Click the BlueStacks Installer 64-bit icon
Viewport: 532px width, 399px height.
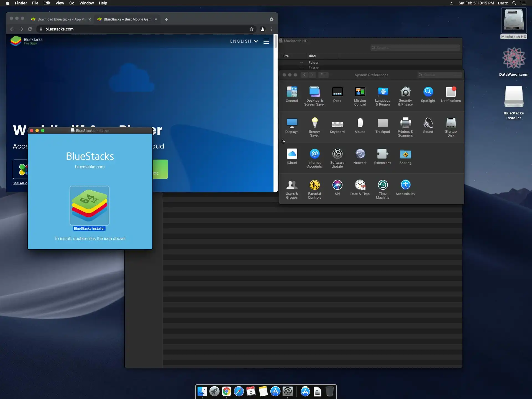point(89,205)
